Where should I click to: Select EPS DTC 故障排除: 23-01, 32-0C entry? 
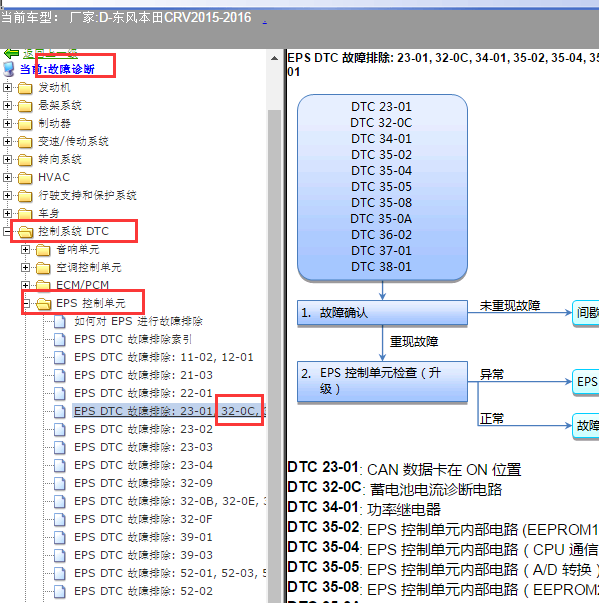coord(169,411)
